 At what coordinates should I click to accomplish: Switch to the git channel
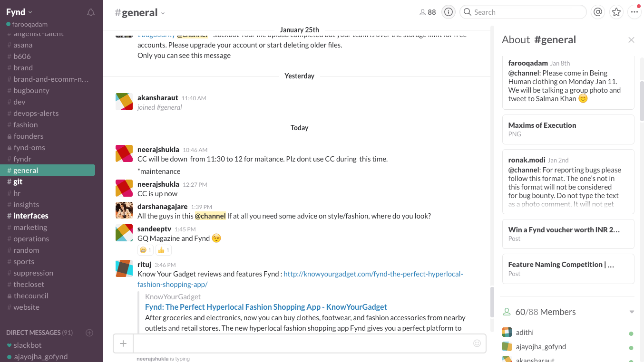tap(18, 181)
